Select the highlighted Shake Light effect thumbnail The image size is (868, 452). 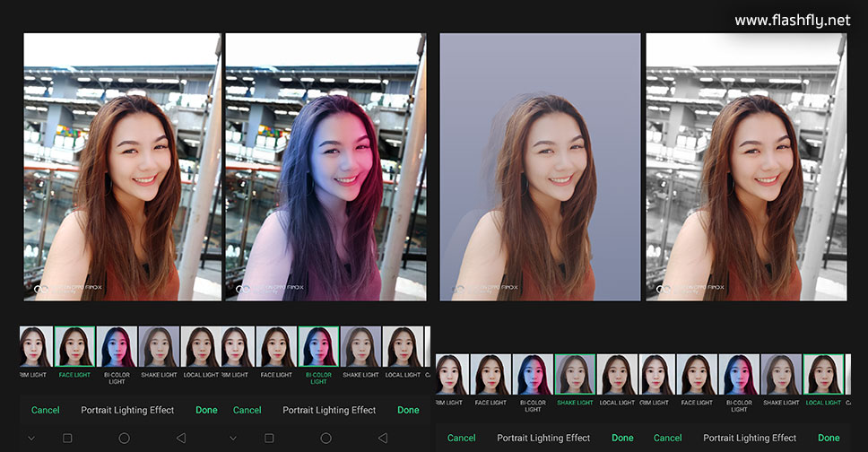(x=575, y=375)
